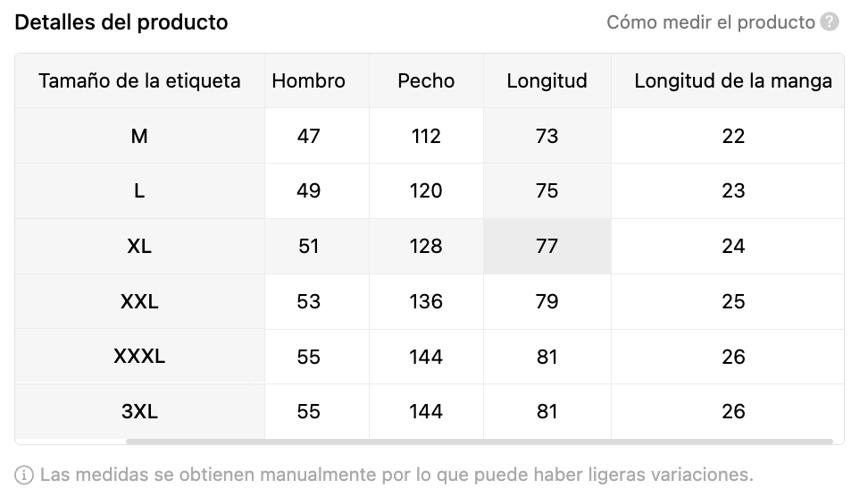Click the Pecho value 112
This screenshot has height=497, width=868.
pyautogui.click(x=426, y=136)
